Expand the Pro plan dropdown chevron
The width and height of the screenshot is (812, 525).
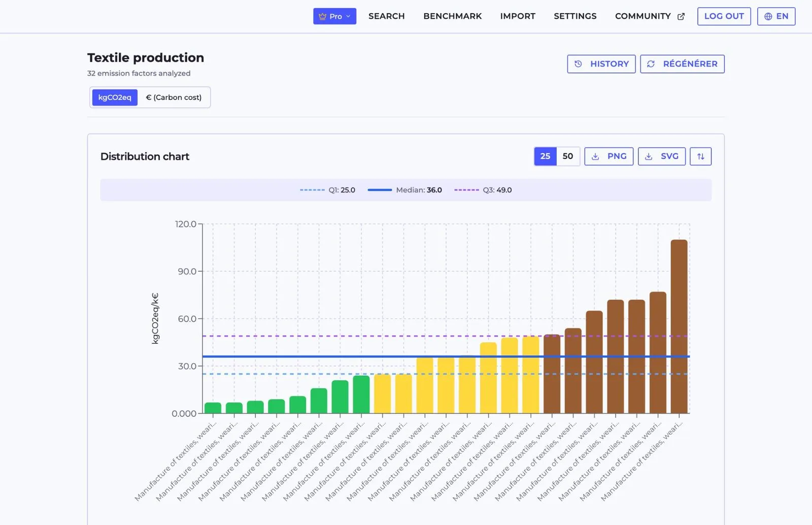point(348,16)
